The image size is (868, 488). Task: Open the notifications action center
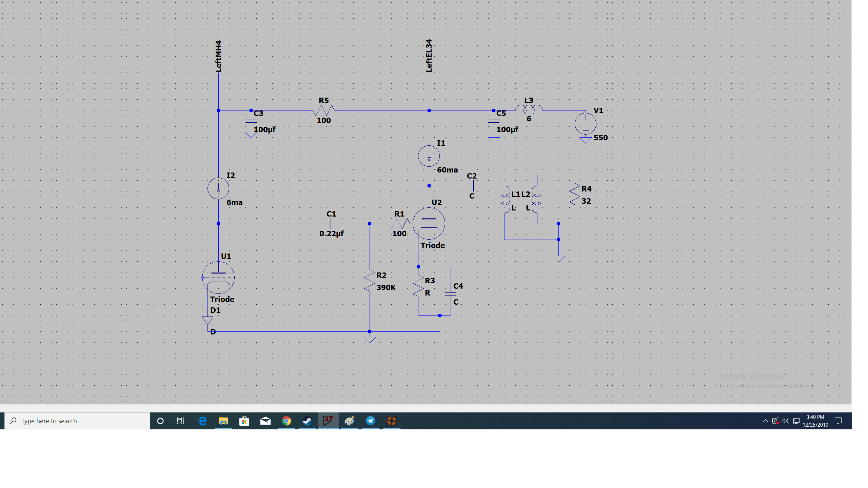[x=838, y=421]
